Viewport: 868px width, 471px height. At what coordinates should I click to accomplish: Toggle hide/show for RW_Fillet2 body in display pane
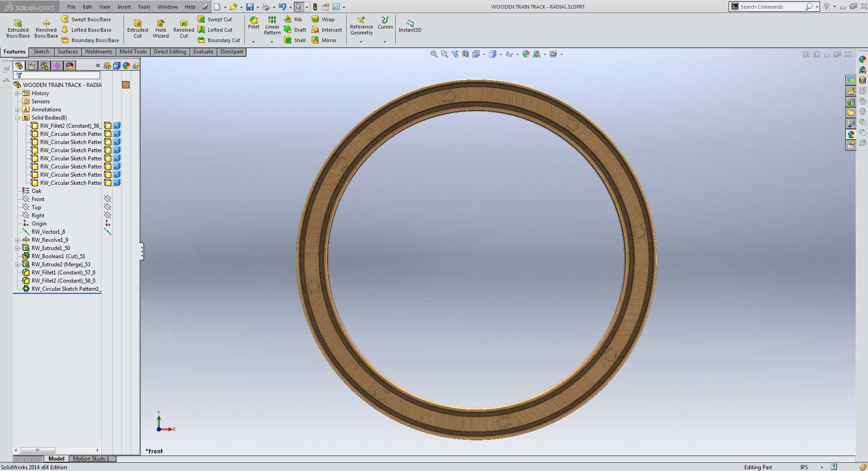[x=108, y=126]
